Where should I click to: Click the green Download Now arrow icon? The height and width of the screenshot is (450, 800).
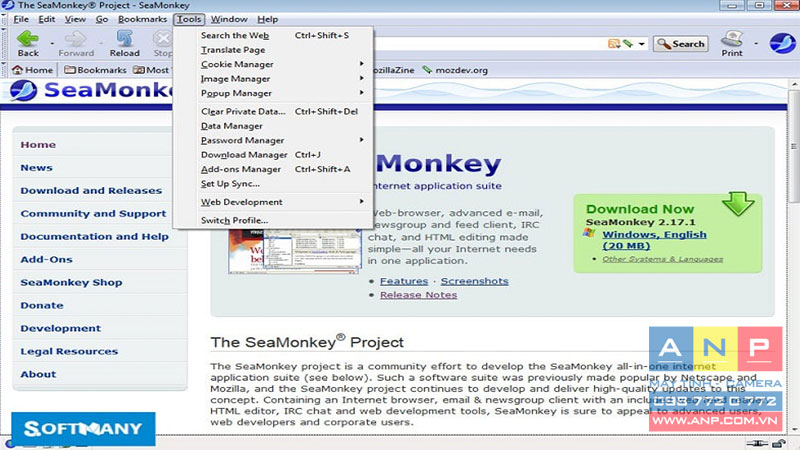[x=738, y=204]
